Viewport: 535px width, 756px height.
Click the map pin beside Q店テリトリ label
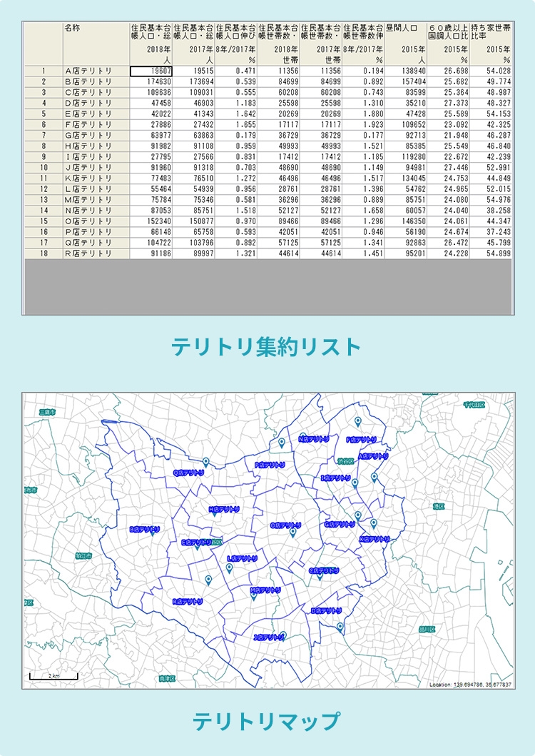click(x=206, y=463)
